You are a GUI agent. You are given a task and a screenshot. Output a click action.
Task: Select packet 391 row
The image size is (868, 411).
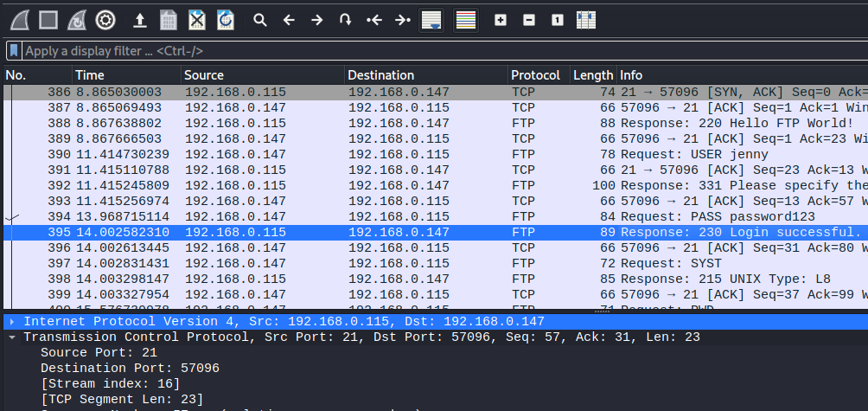point(436,170)
